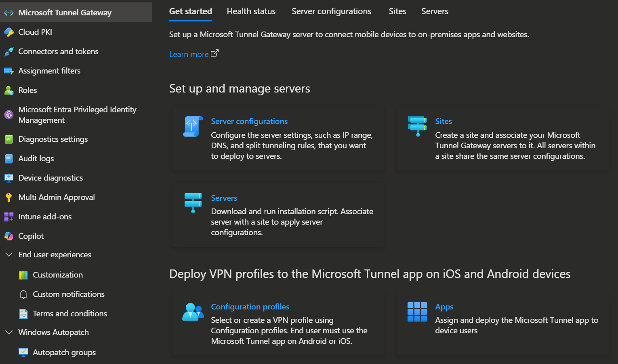Click the Terms and conditions icon
Viewport: 618px width, 364px height.
(23, 314)
